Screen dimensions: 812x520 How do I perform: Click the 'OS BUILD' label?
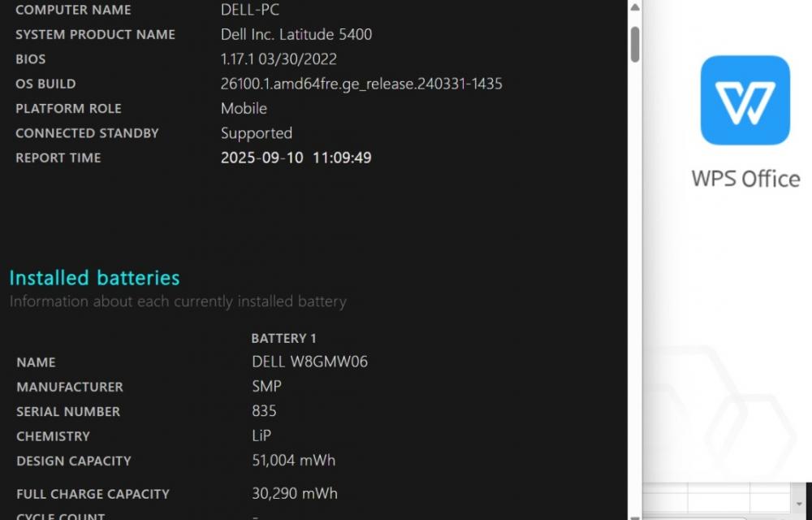point(45,84)
